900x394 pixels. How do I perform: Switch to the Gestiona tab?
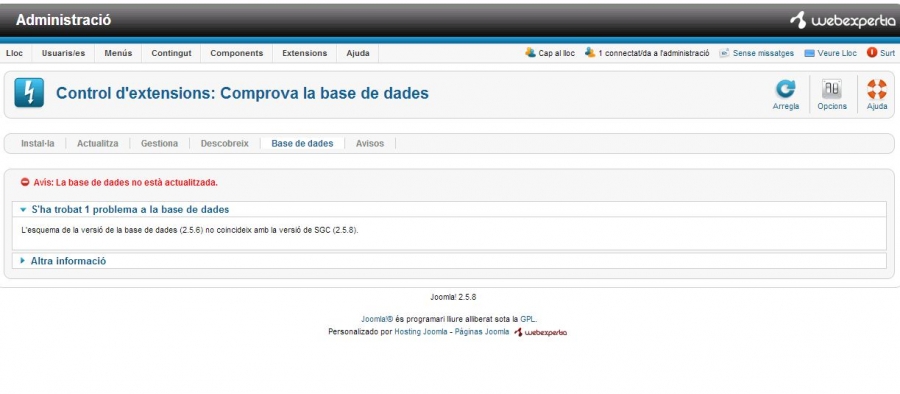pos(160,144)
